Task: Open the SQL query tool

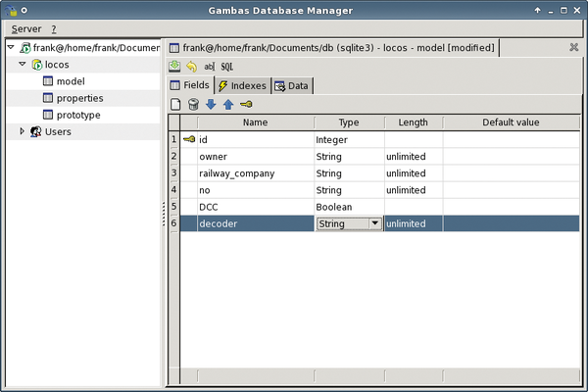Action: coord(226,67)
